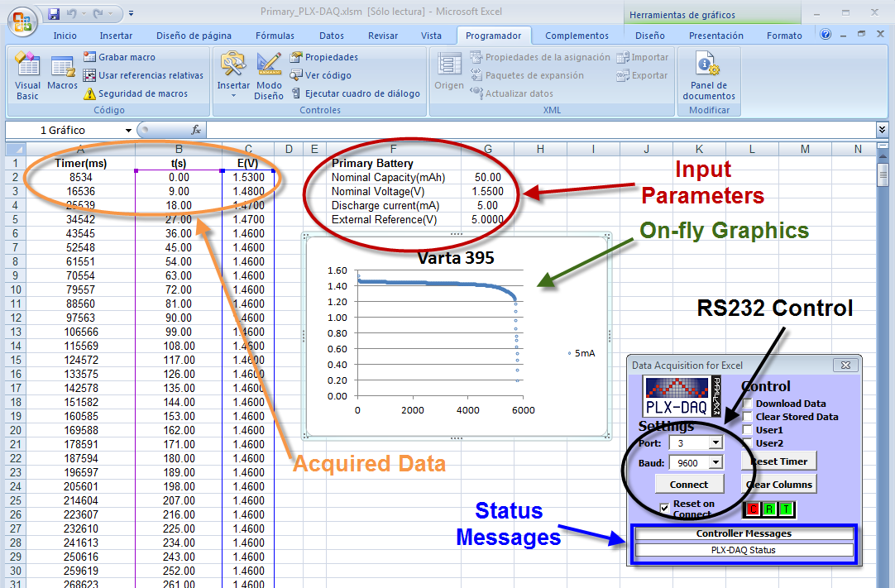
Task: Click Ver código
Action: (296, 75)
